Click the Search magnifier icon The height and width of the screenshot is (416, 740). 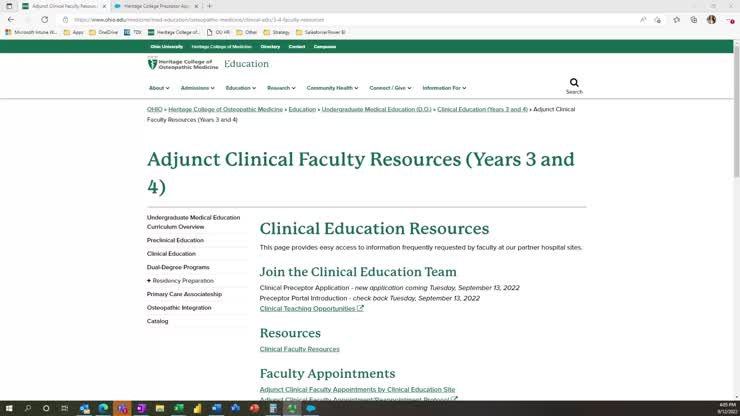click(574, 83)
